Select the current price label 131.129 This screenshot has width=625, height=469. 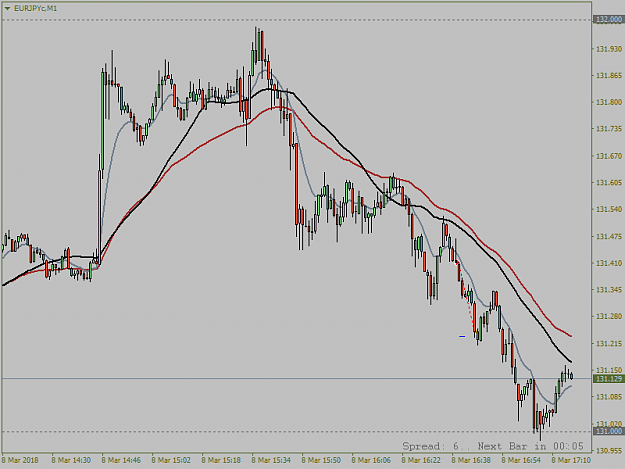click(x=609, y=379)
